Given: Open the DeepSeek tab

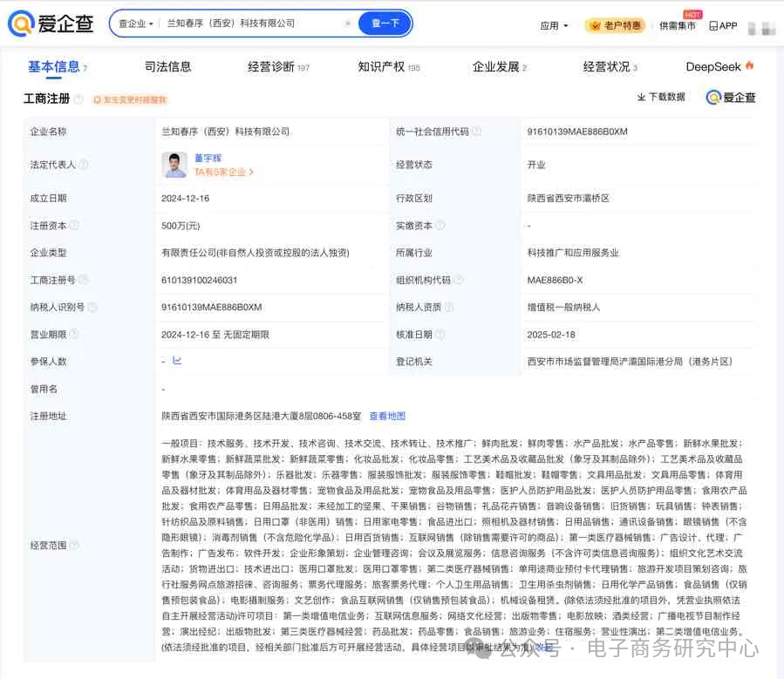Looking at the screenshot, I should point(719,66).
